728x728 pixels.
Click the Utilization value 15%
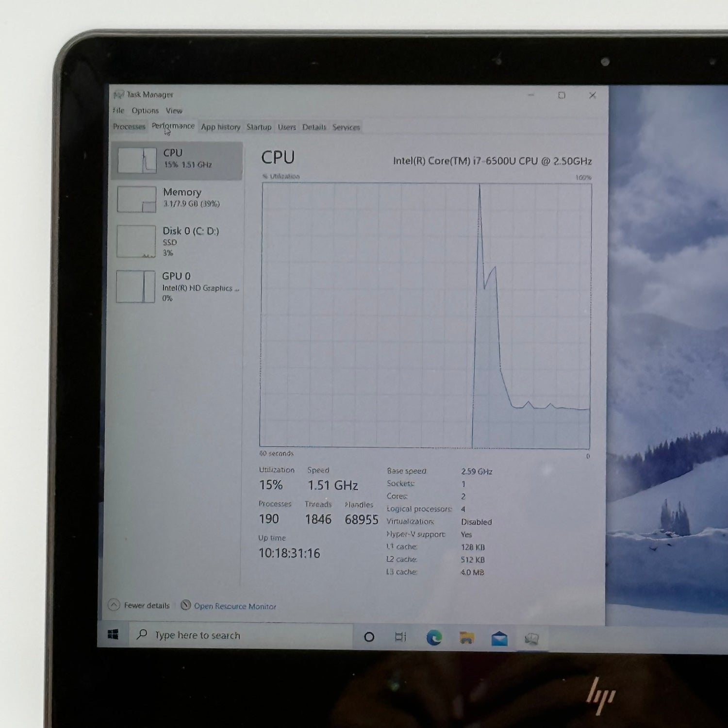pos(271,485)
